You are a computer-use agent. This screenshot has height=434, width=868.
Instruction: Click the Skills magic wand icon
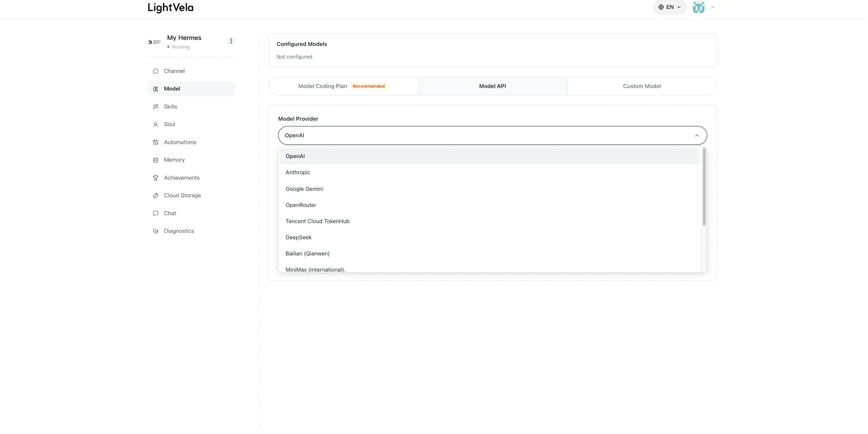coord(155,107)
